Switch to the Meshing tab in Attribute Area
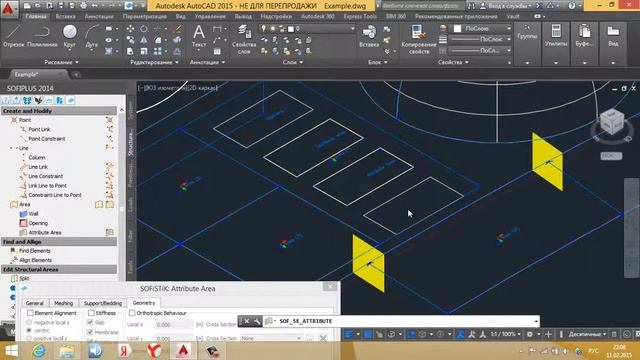The width and height of the screenshot is (640, 360). click(x=64, y=303)
